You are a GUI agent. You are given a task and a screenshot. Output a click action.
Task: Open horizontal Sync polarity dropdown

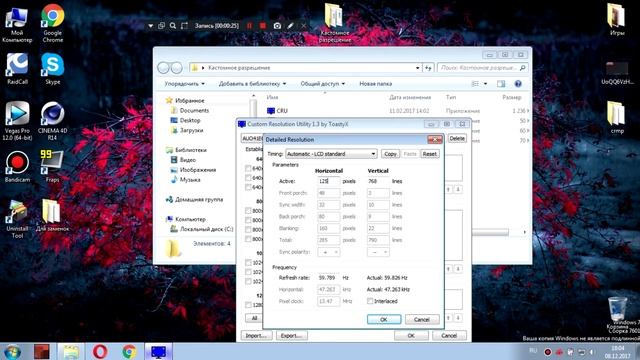[x=329, y=252]
